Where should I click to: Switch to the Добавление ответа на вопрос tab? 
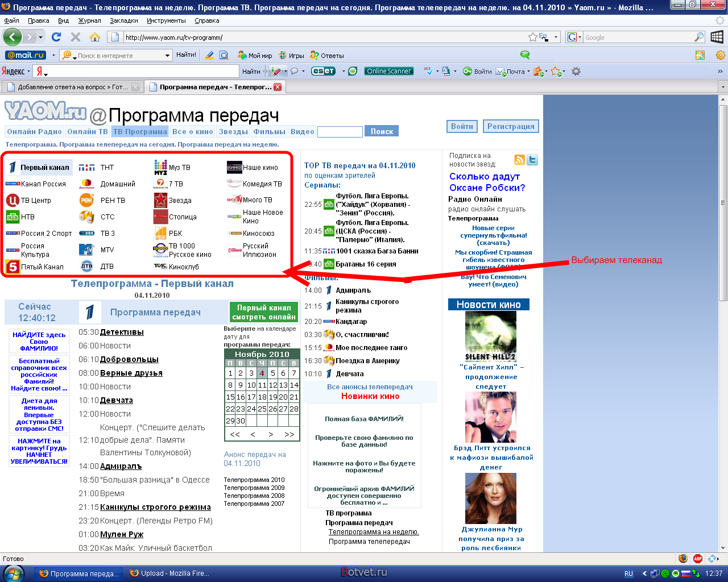tap(72, 87)
